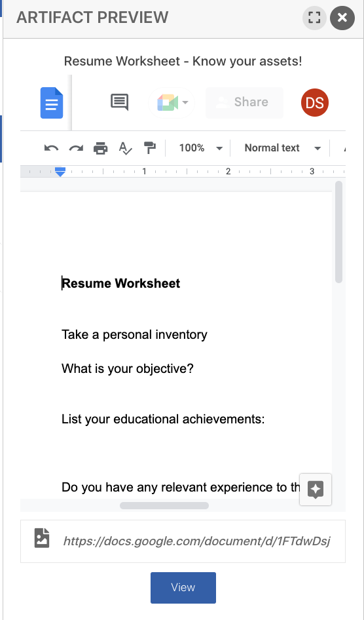Open the 100% zoom dropdown
The image size is (364, 620).
click(x=200, y=148)
